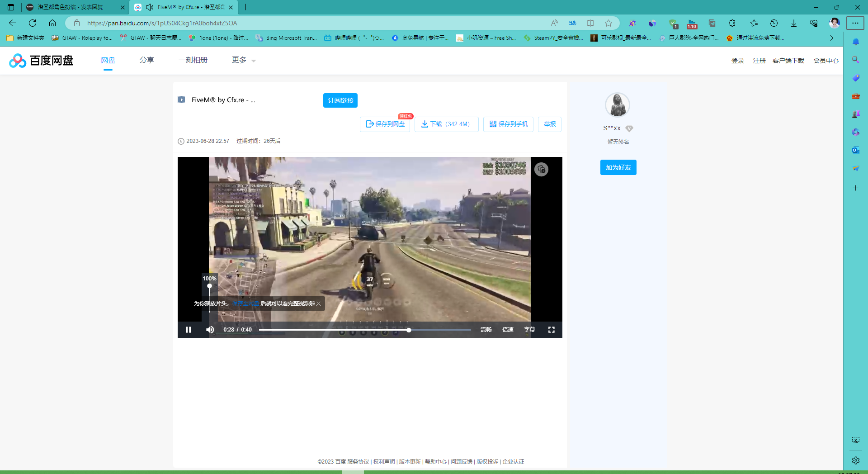This screenshot has width=868, height=474.
Task: Download the 342.4M file
Action: (447, 124)
